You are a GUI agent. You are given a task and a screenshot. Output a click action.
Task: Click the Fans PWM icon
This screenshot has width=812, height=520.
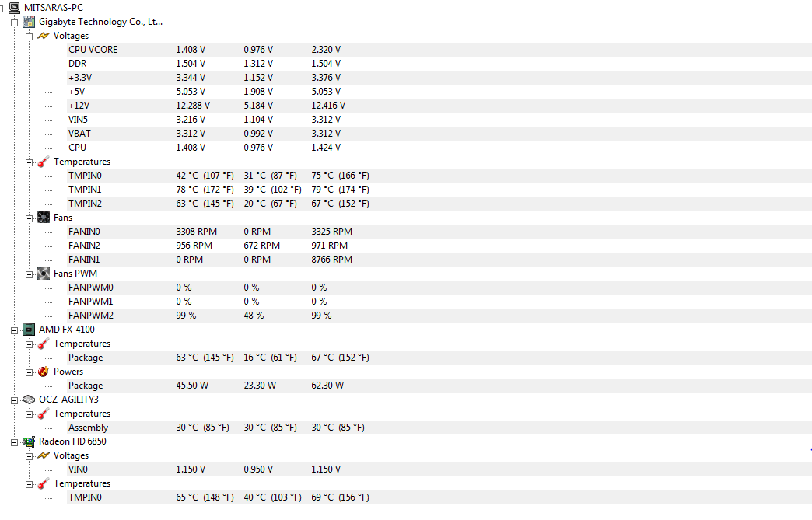coord(44,273)
